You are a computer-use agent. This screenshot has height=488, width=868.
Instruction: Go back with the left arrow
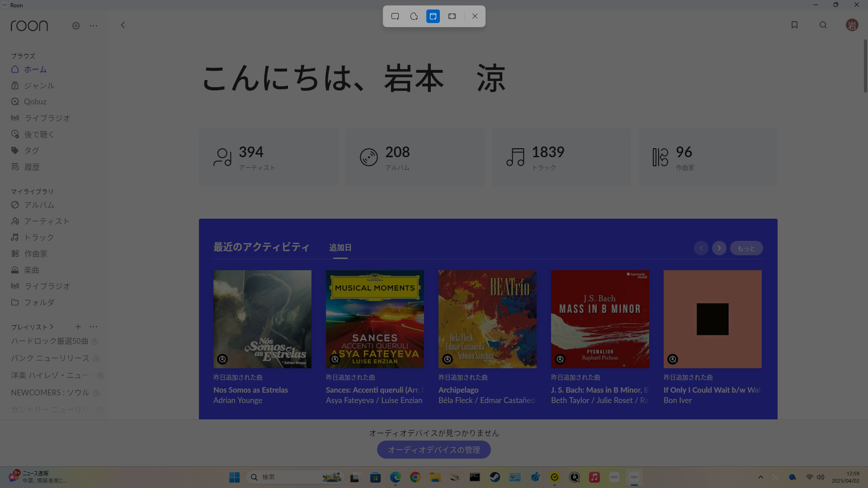(x=123, y=25)
